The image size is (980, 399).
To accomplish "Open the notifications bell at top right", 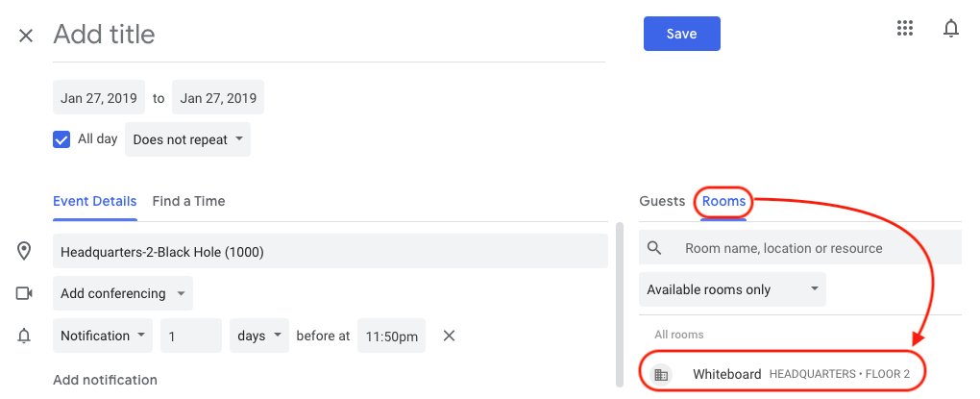I will [950, 29].
